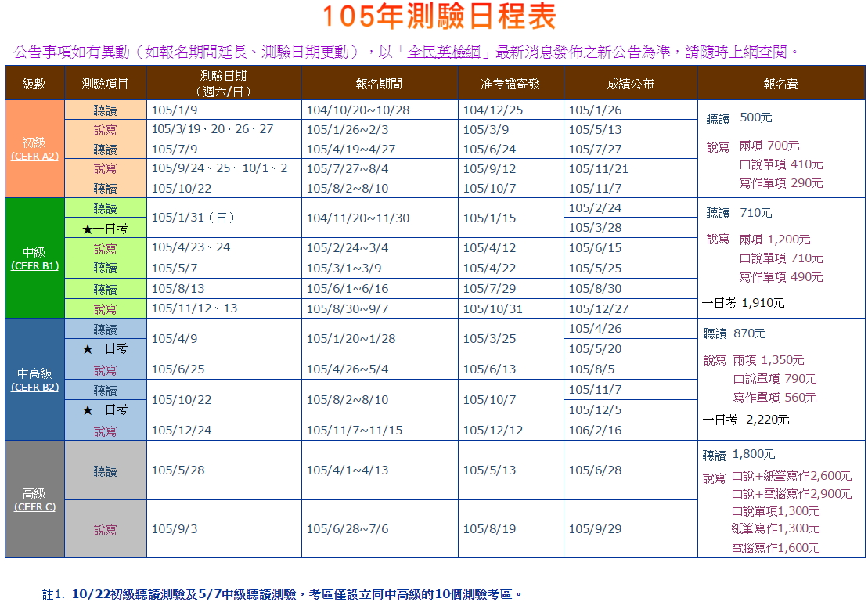868x602 pixels.
Task: Select registration period 104/10/20~10/28
Action: click(358, 110)
